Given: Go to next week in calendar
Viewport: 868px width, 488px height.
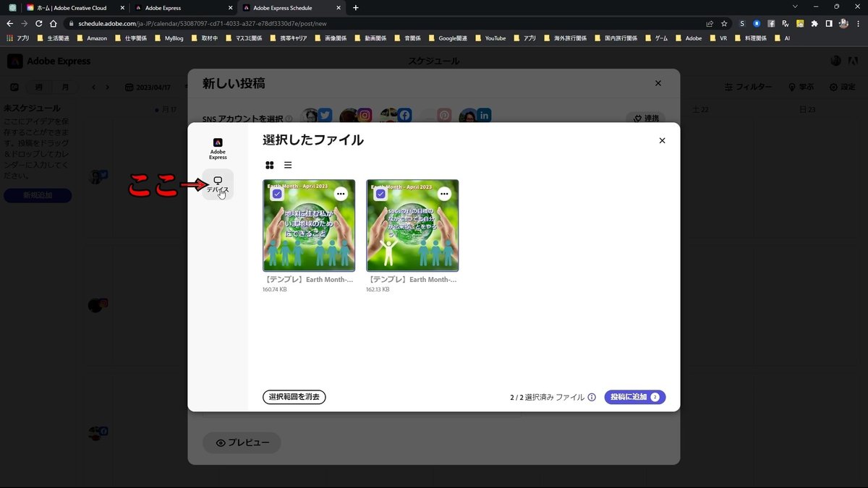Looking at the screenshot, I should pyautogui.click(x=108, y=87).
